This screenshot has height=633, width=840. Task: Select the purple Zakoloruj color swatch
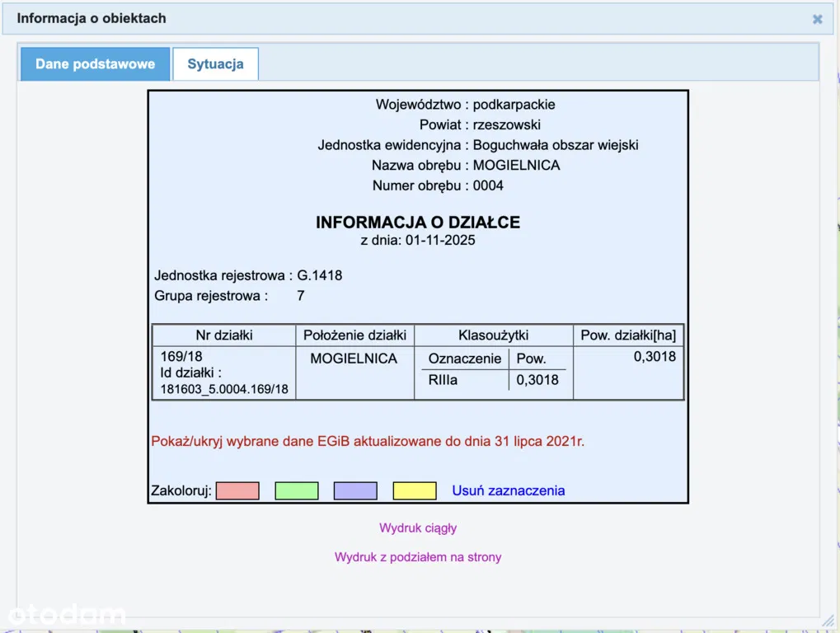pos(355,490)
